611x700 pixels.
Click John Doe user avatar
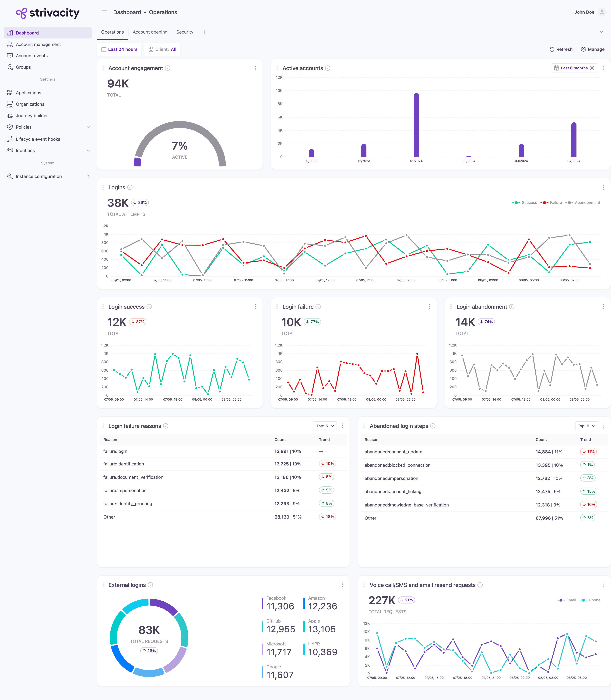tap(602, 12)
